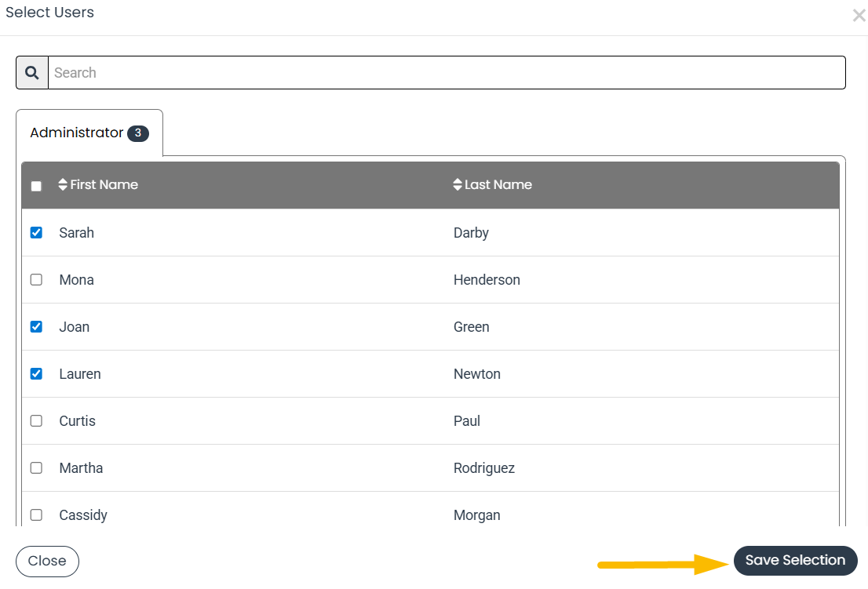
Task: Check Curtis Paul's checkbox
Action: [37, 421]
